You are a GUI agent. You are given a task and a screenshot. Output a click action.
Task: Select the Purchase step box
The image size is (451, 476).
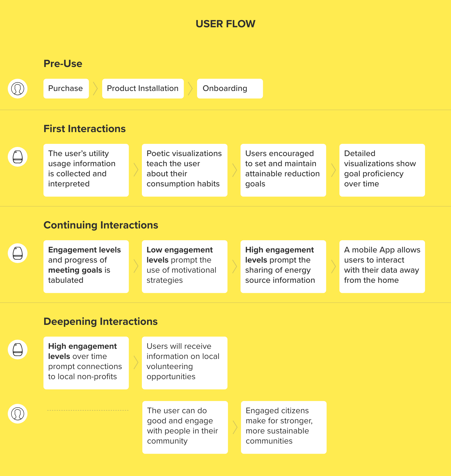tap(66, 89)
